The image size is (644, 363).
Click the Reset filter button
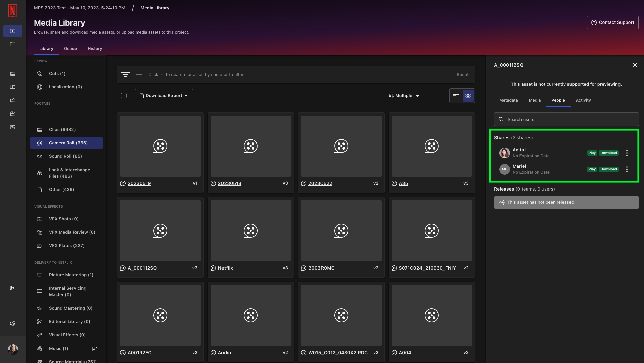(x=463, y=75)
